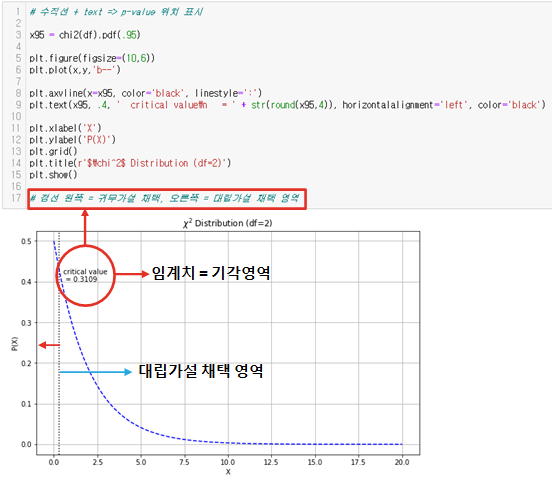Click the 'plt.show()' code line
Screen dimensions: 552x482
click(x=53, y=174)
